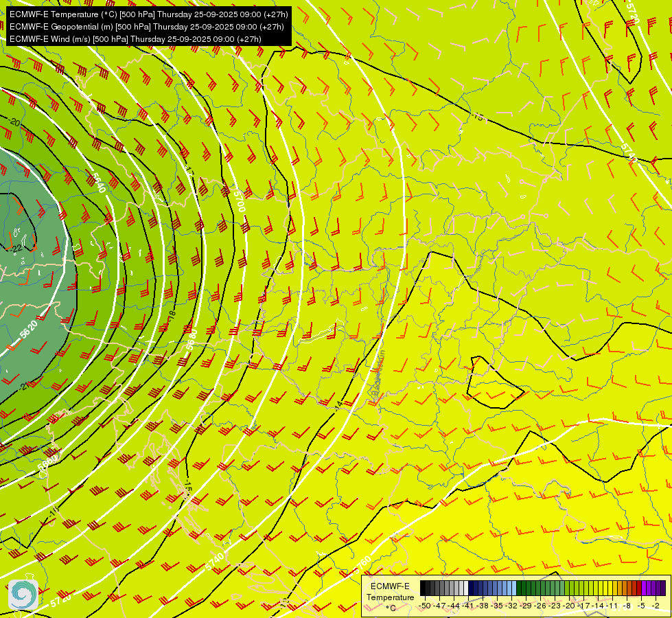Click the -22 isotherm label on the map
The image size is (672, 618).
[x=17, y=249]
